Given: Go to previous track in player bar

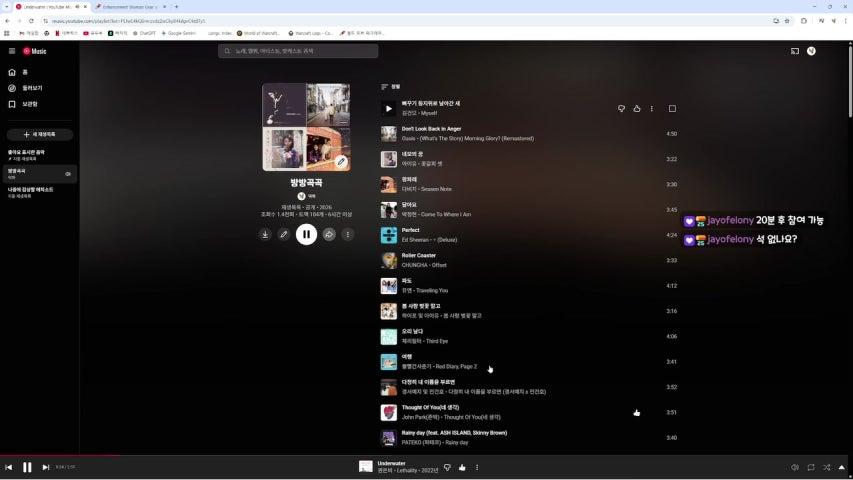Looking at the screenshot, I should click(9, 467).
